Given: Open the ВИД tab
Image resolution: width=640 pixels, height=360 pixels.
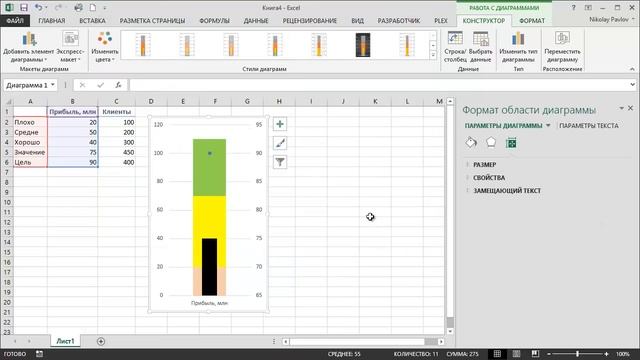Looking at the screenshot, I should 358,20.
